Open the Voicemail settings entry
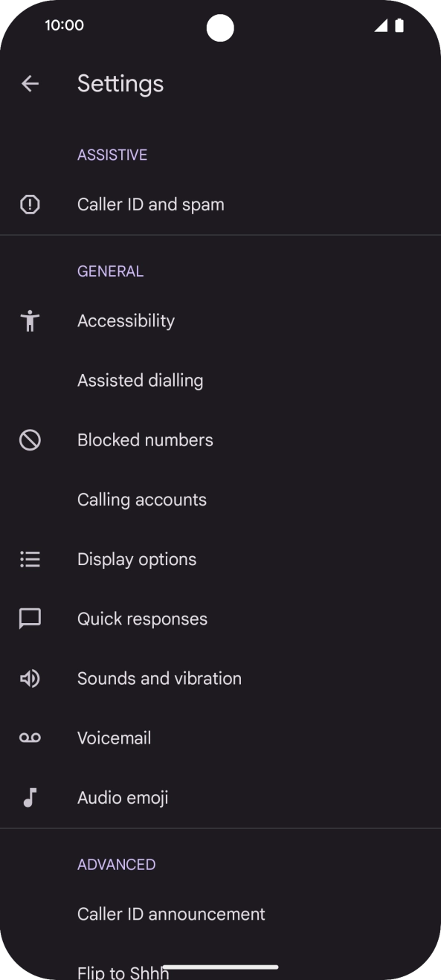The height and width of the screenshot is (980, 441). [114, 737]
